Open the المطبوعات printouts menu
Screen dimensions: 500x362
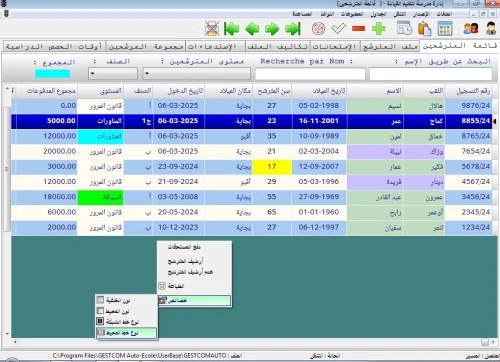pos(352,14)
